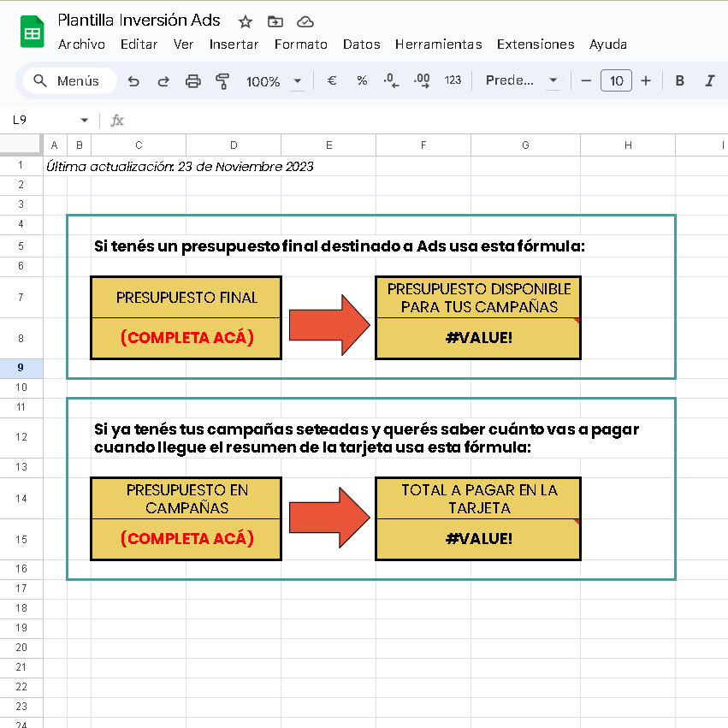728x728 pixels.
Task: Open the Google Sheets home icon
Action: [x=32, y=32]
